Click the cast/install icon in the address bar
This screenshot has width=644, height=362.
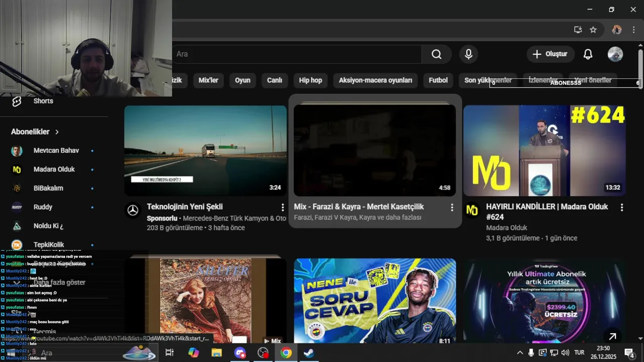coord(578,30)
